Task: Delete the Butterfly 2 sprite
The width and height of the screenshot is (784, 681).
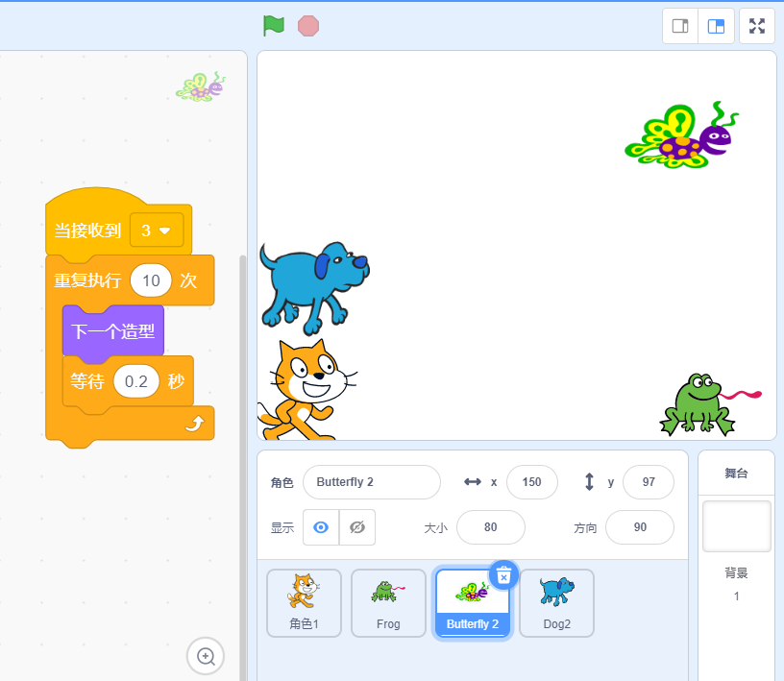Action: tap(504, 574)
